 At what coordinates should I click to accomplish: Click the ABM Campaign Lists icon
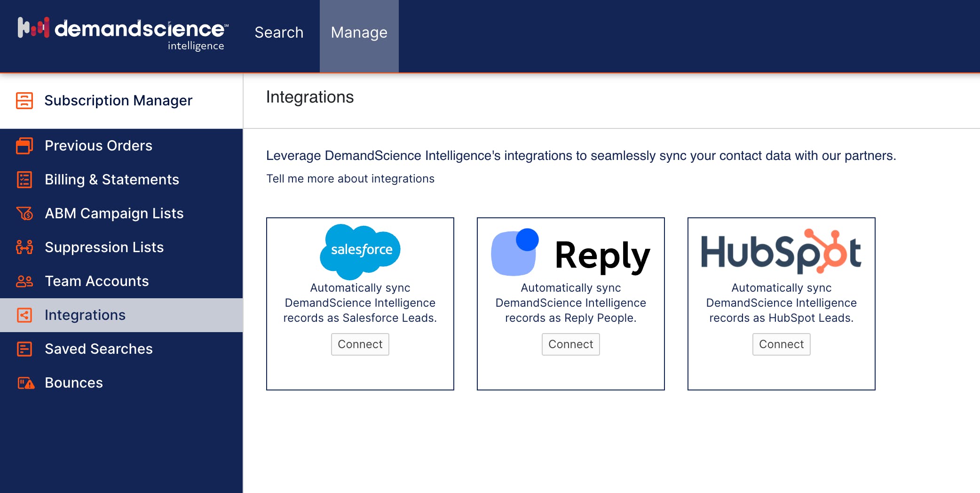pos(24,214)
